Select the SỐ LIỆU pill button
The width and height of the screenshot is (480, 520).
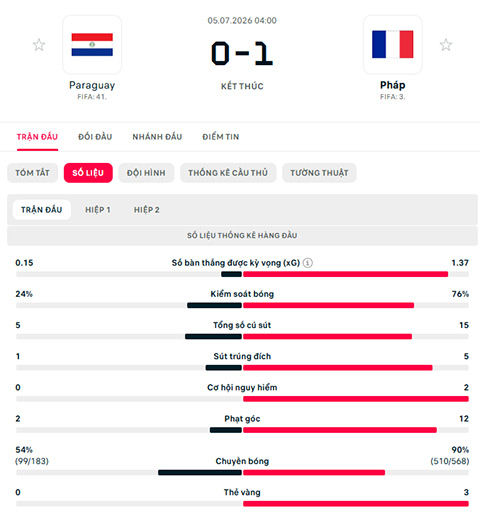88,173
